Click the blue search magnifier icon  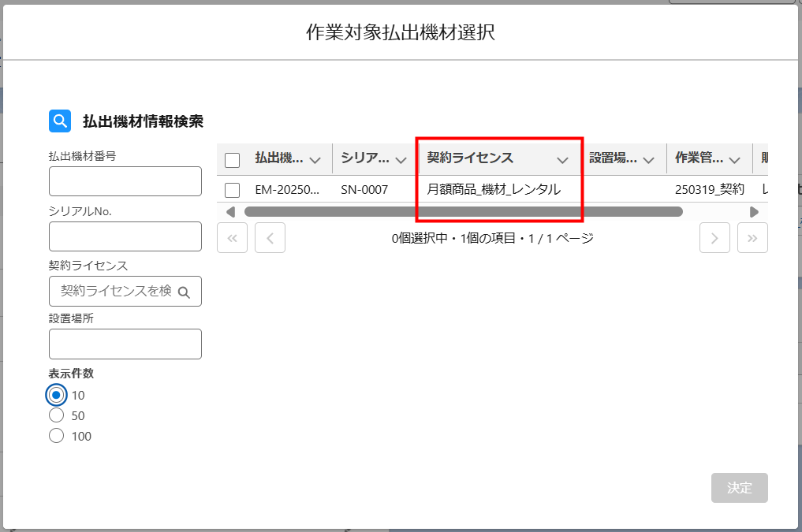(x=60, y=121)
